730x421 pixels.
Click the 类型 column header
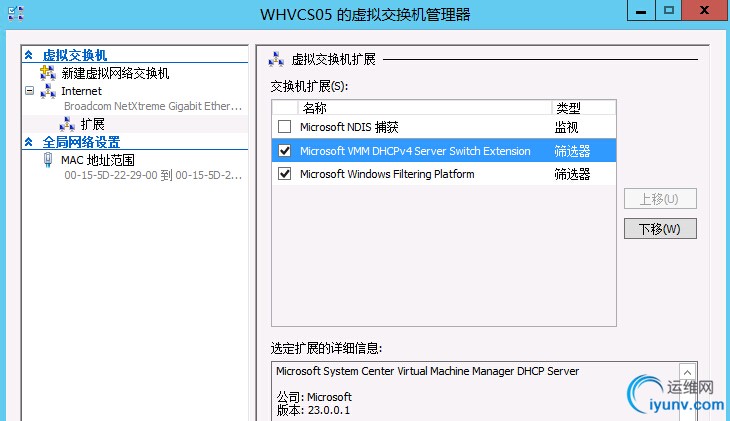584,108
